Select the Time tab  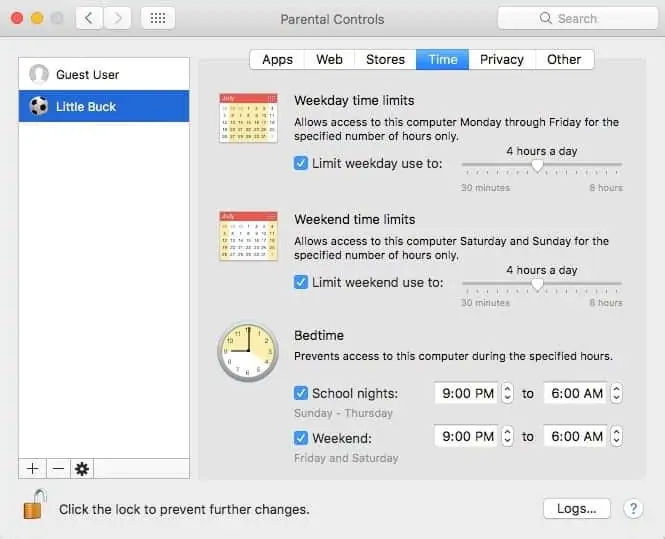442,59
